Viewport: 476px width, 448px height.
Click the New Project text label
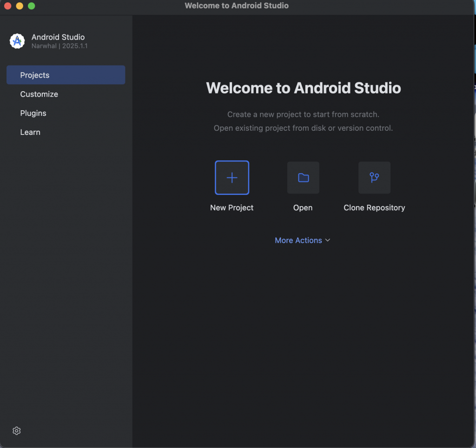[231, 207]
